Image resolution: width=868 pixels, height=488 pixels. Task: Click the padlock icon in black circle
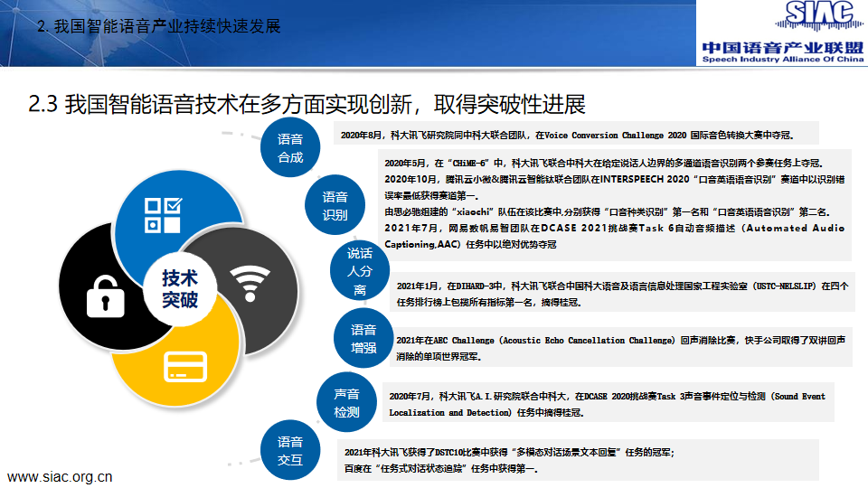point(105,296)
